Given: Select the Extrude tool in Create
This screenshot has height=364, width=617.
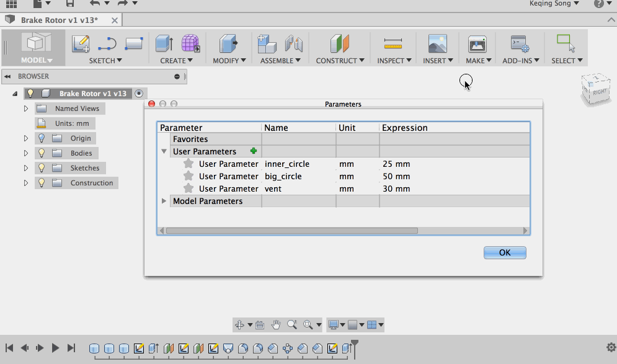Looking at the screenshot, I should tap(164, 43).
